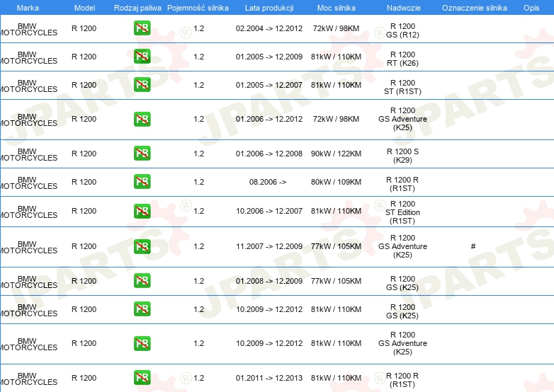Click the fuel icon in the R 1200 GS (R12) row

(x=142, y=28)
